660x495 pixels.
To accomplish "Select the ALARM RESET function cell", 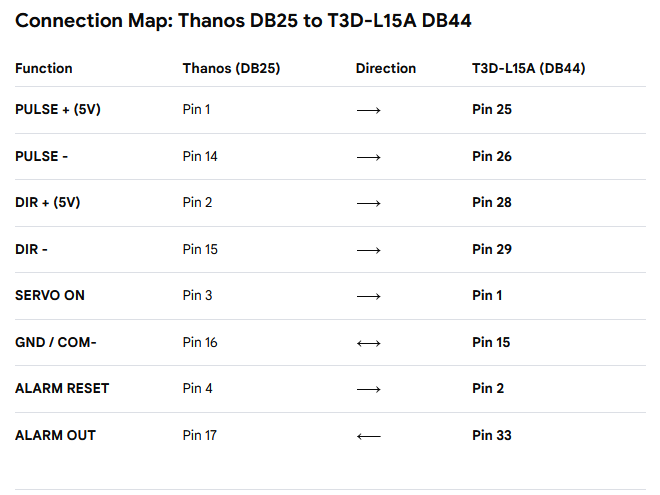I will [x=62, y=388].
